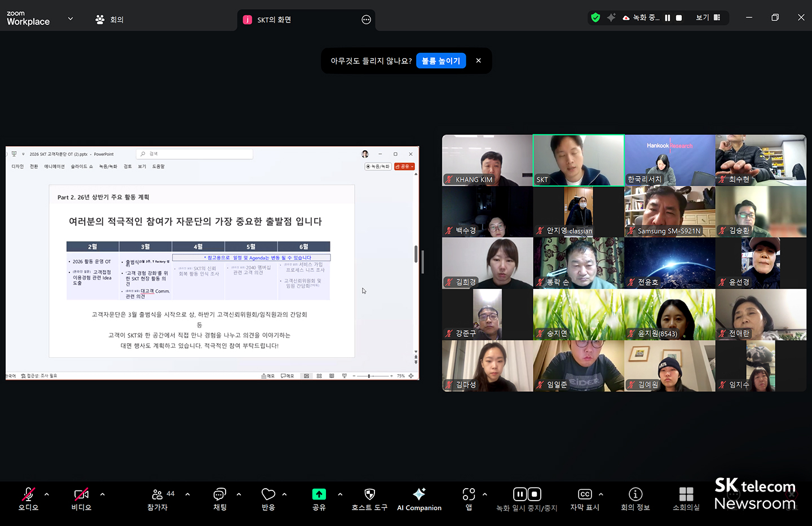Click accessibility 접근성: 조사 필요 status
Image resolution: width=812 pixels, height=526 pixels.
pos(39,376)
